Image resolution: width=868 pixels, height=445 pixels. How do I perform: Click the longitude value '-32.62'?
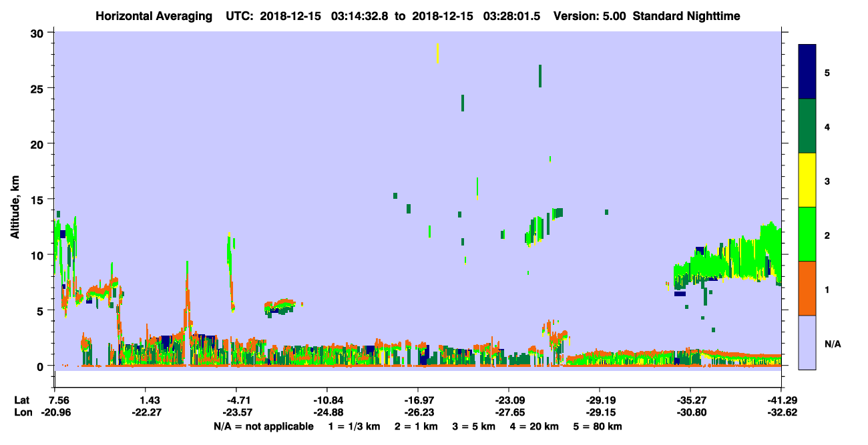pyautogui.click(x=781, y=412)
